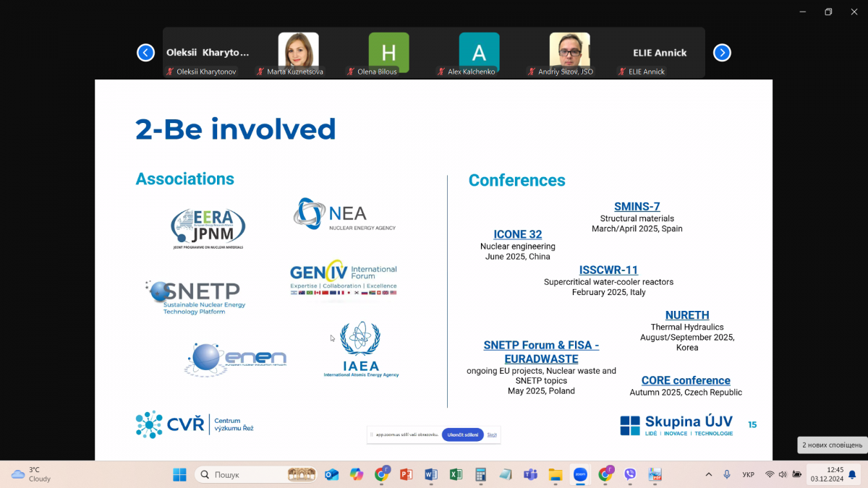Click the slide title '2-Be involved'
The width and height of the screenshot is (868, 488).
[x=236, y=129]
